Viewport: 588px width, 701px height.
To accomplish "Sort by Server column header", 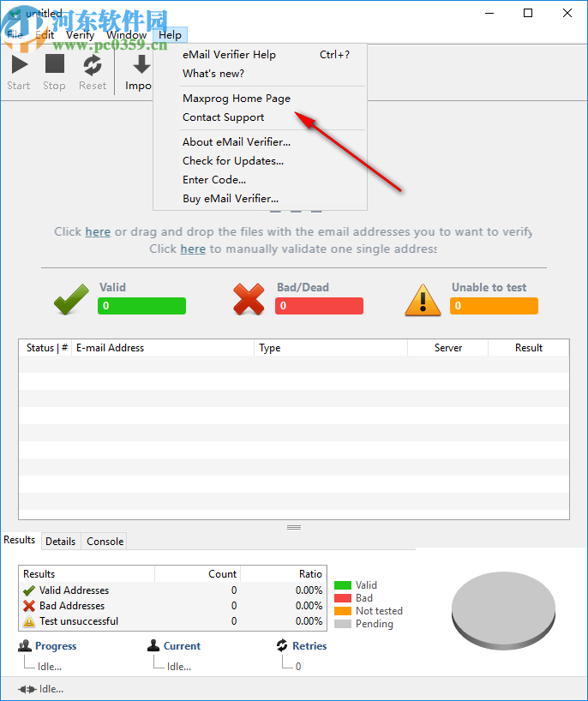I will point(448,348).
